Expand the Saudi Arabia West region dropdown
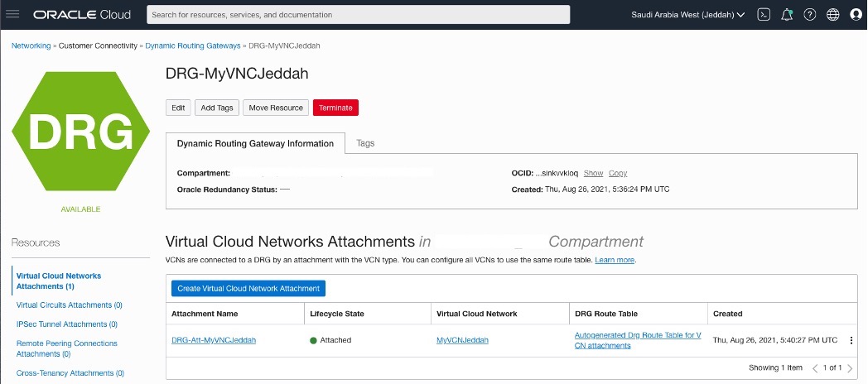Viewport: 868px width, 384px height. (x=687, y=14)
